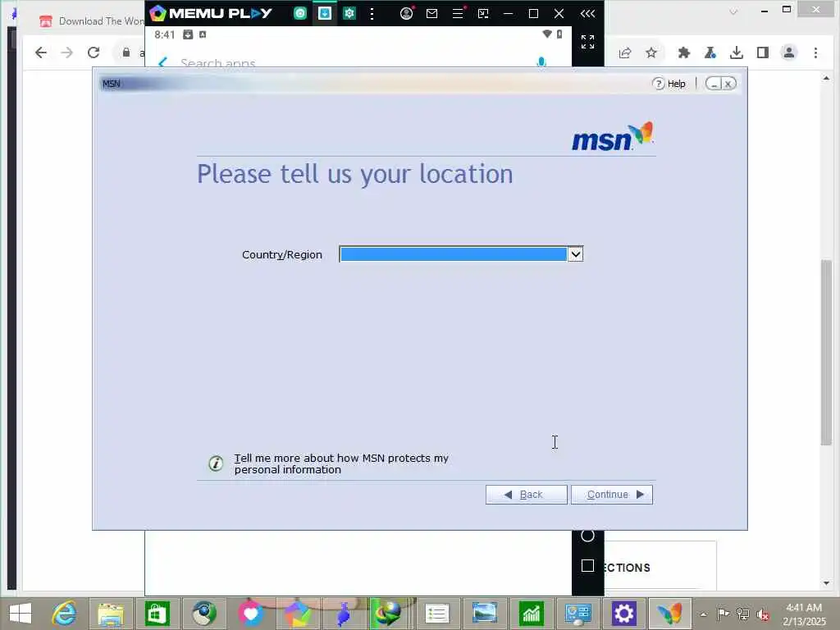Switch to MEmu Play on taskbar
Screen dimensions: 840x630
(297, 614)
